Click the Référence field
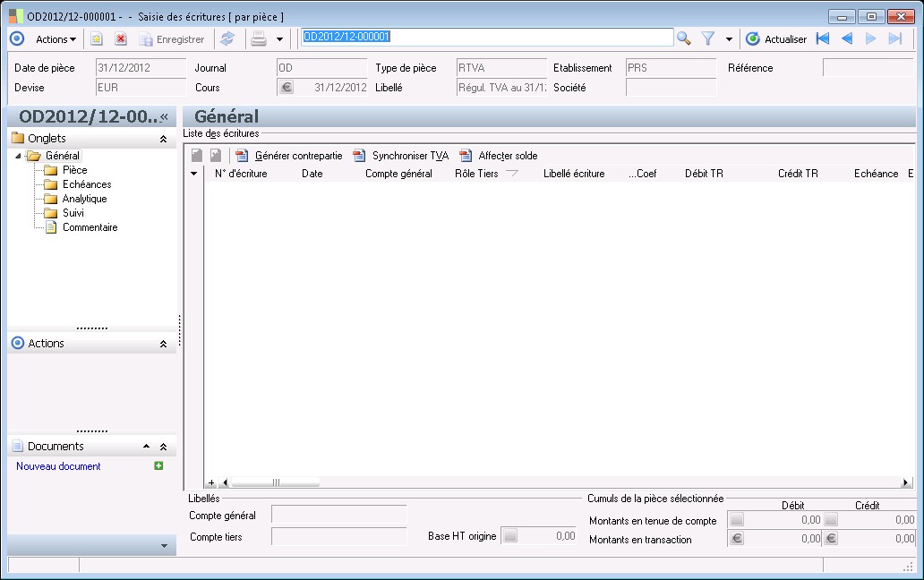924x580 pixels. point(868,68)
